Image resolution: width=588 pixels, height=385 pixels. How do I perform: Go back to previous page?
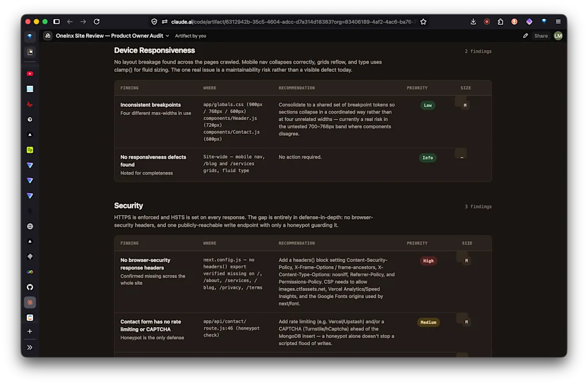click(x=69, y=22)
